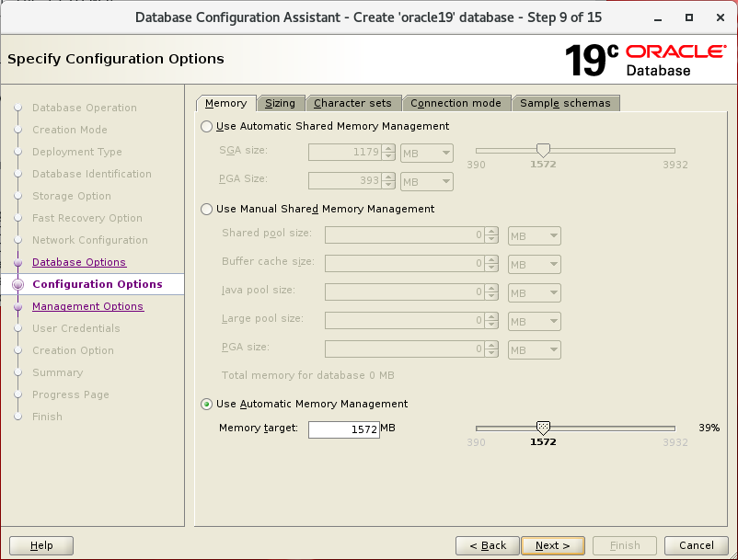Open the Large pool size unit dropdown
738x560 pixels.
click(x=535, y=322)
